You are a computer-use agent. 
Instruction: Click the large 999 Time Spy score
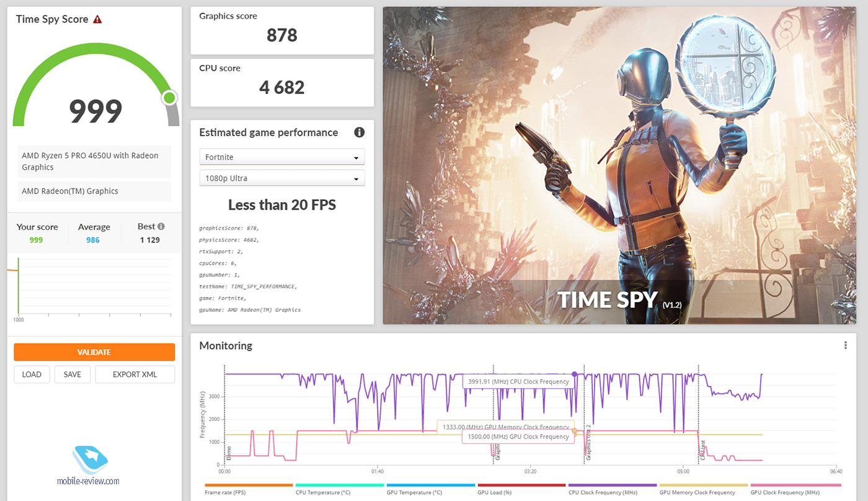[x=95, y=111]
